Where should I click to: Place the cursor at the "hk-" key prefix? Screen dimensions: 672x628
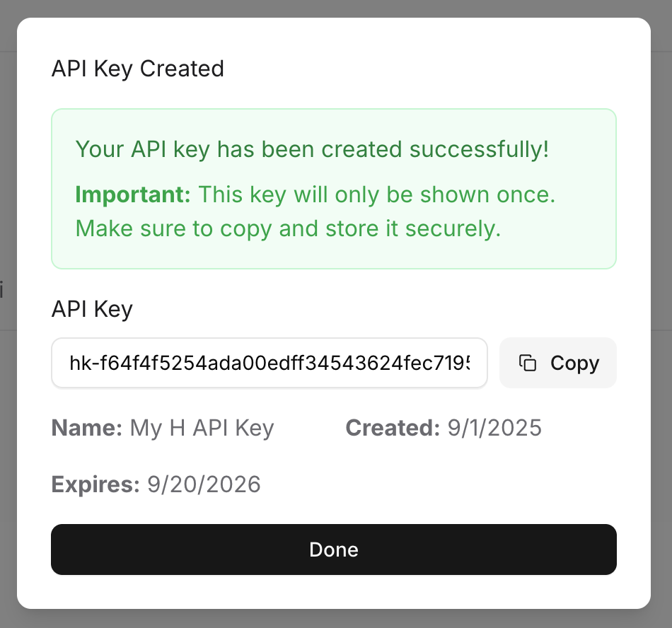click(84, 364)
